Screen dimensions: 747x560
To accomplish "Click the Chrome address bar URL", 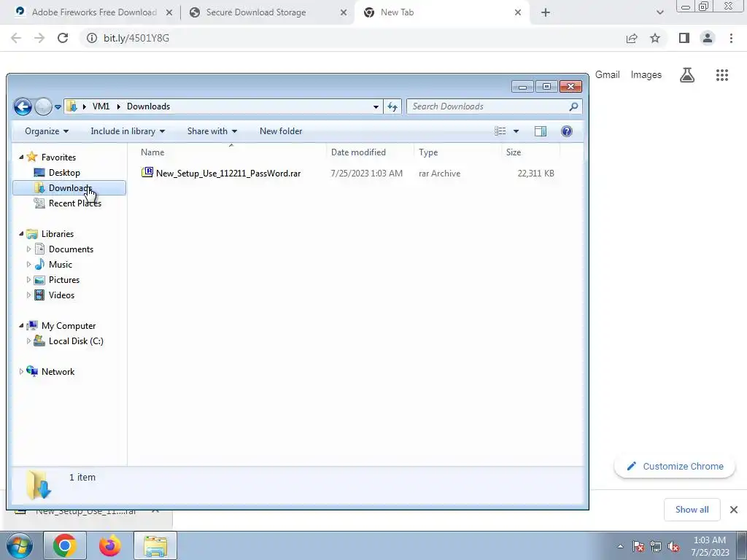I will pos(136,38).
